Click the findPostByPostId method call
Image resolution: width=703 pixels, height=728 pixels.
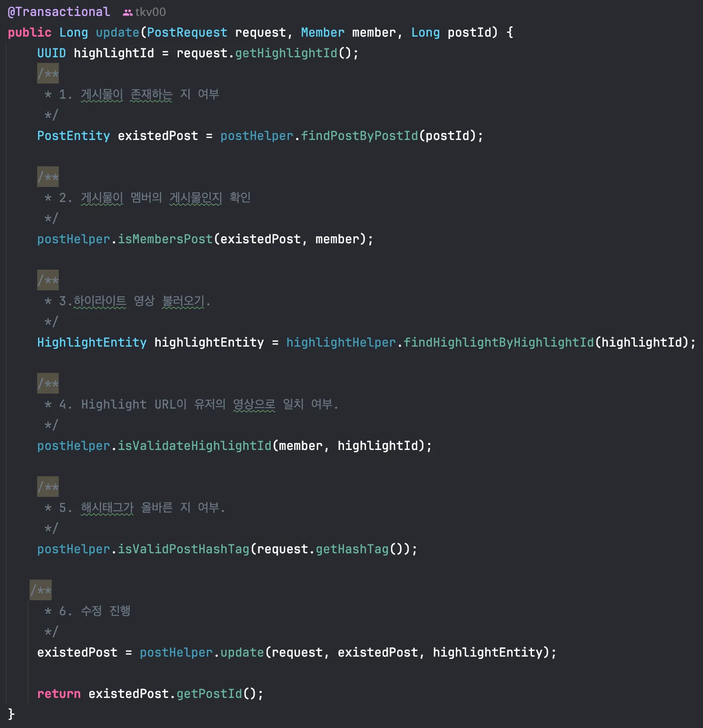click(359, 136)
